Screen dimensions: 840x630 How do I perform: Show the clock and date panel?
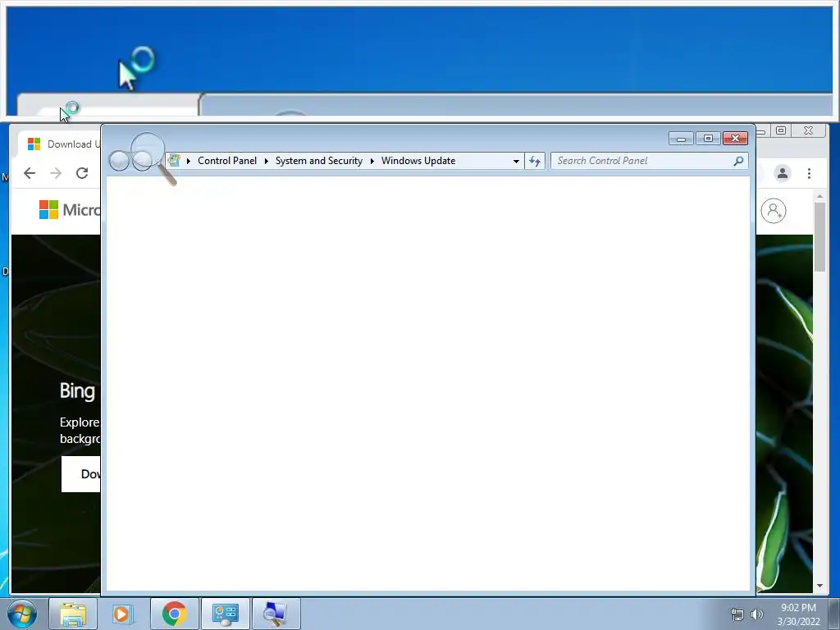point(798,614)
